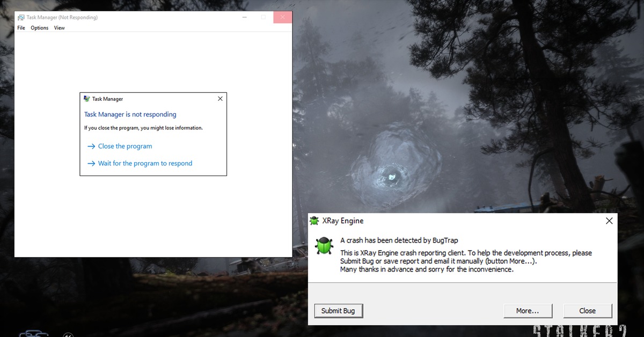Click 'Task Manager is not responding' heading
Screen dimensions: 644x337
[x=130, y=114]
